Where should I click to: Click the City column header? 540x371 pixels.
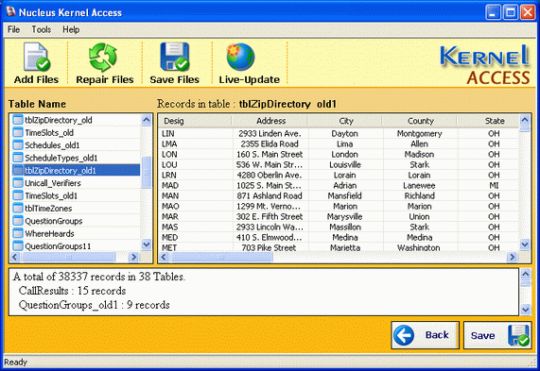point(345,121)
